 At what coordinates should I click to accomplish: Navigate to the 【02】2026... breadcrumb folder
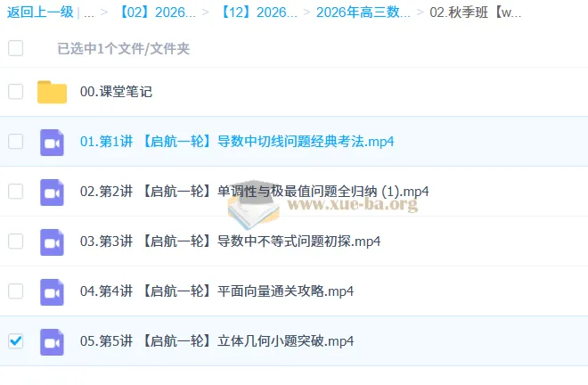point(158,13)
